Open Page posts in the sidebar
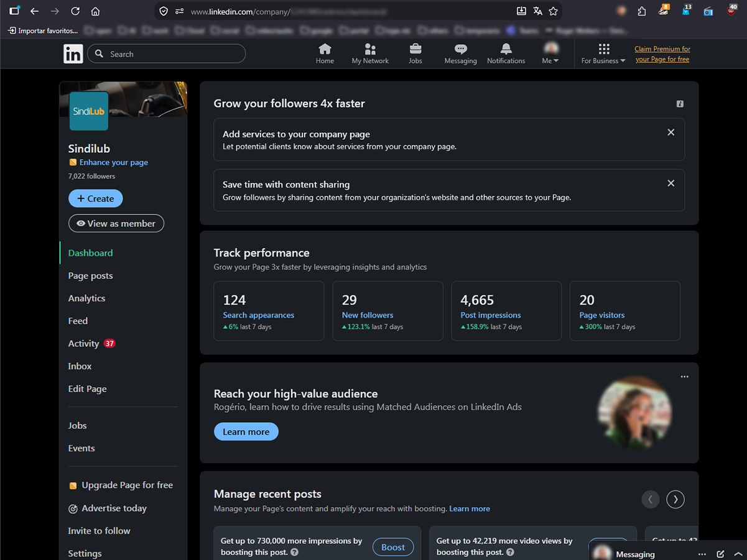 [91, 275]
